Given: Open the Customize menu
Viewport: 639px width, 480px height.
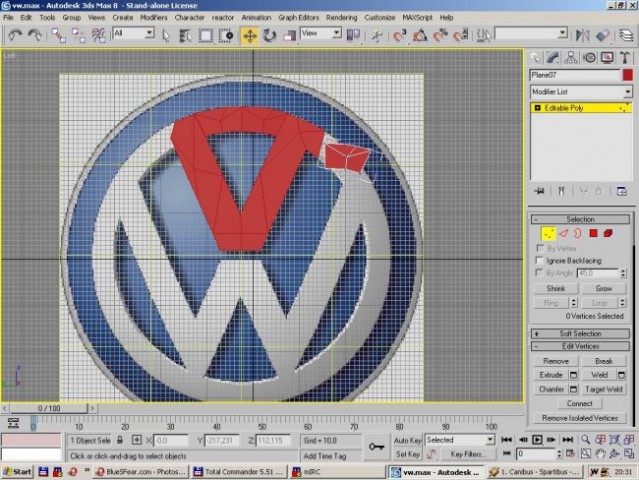Looking at the screenshot, I should (x=379, y=18).
